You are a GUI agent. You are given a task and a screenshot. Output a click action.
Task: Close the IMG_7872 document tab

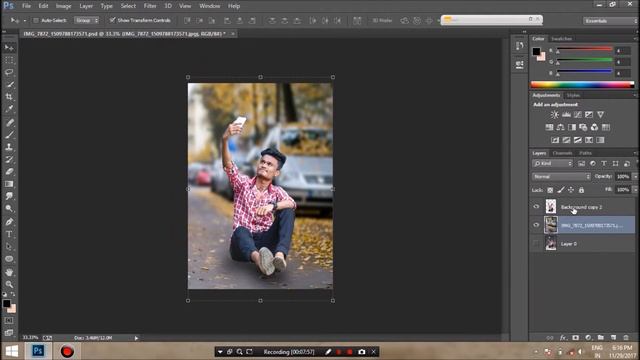[233, 34]
